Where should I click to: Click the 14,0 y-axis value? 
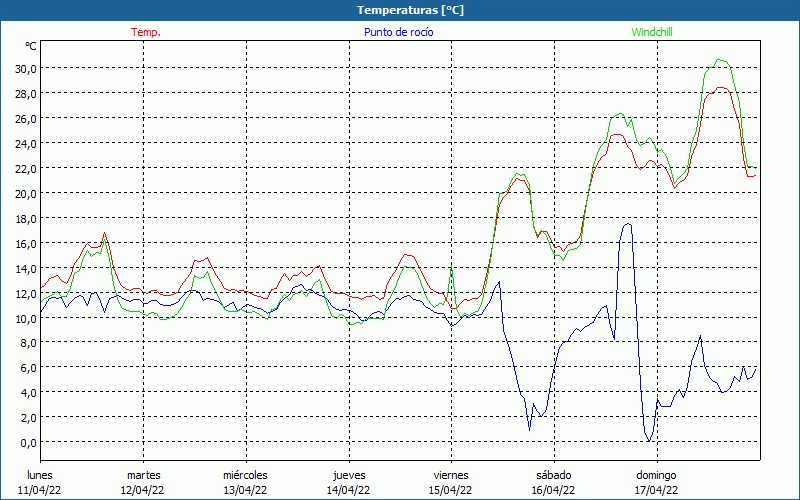point(26,268)
